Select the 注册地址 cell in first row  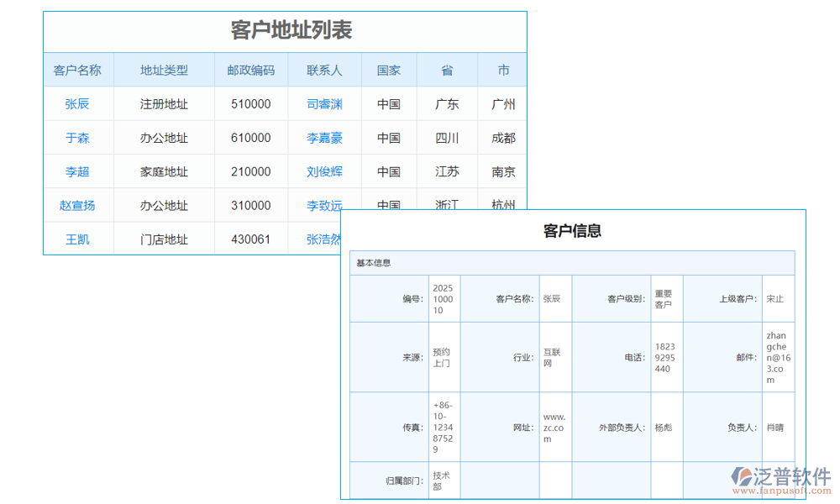(164, 104)
